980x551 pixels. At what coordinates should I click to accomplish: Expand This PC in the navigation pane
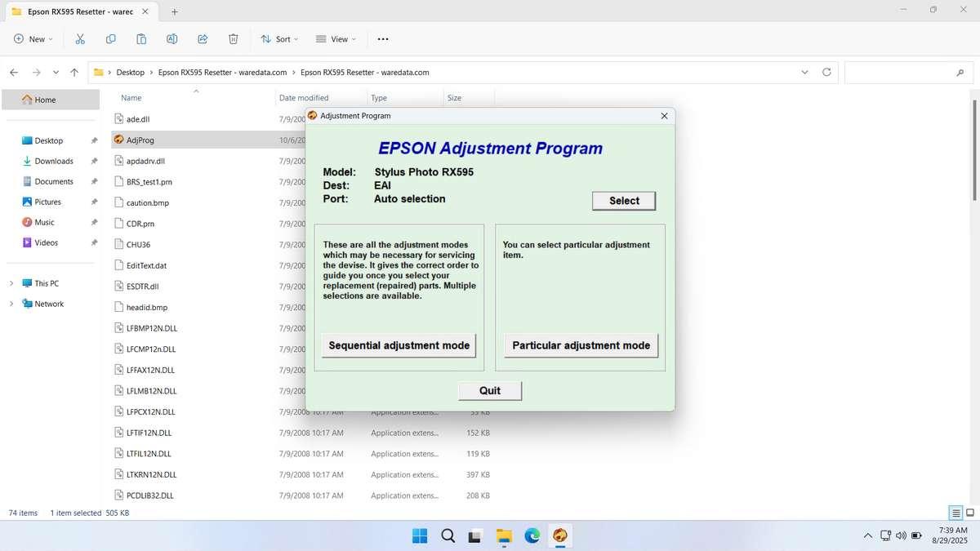11,283
